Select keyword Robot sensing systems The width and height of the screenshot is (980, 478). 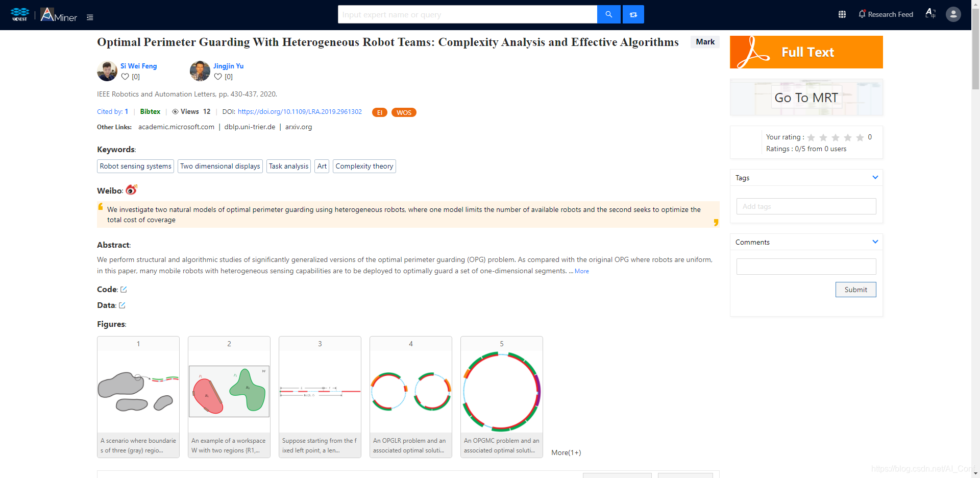point(135,166)
